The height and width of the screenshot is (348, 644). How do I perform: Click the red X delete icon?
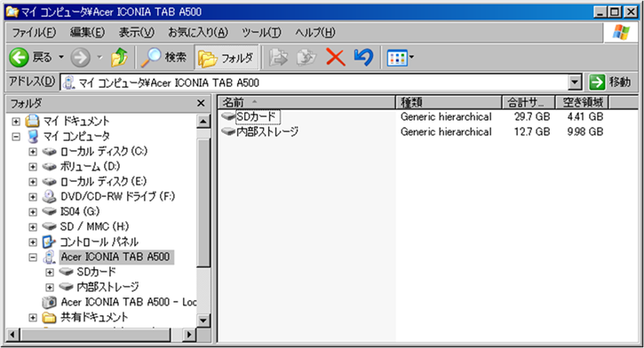(335, 58)
